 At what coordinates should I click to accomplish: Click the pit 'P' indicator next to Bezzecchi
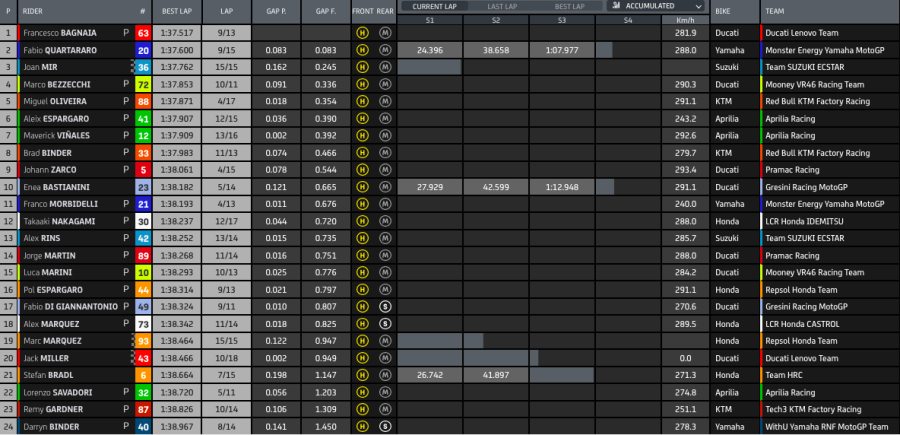[126, 84]
